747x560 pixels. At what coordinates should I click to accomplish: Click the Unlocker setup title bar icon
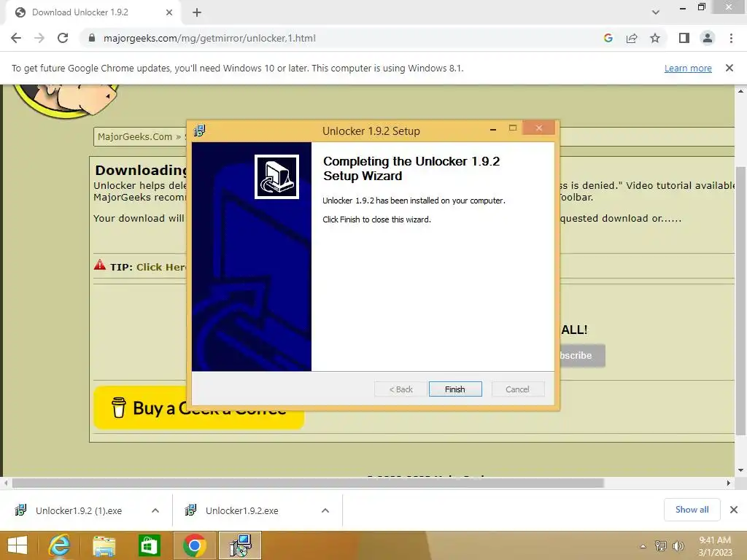tap(200, 131)
